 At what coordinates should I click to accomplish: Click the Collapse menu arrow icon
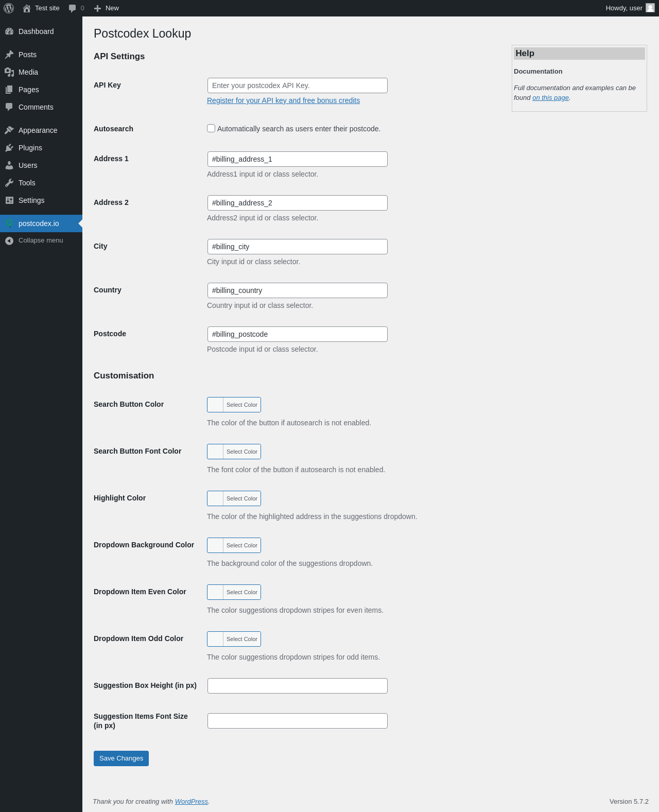[x=9, y=240]
